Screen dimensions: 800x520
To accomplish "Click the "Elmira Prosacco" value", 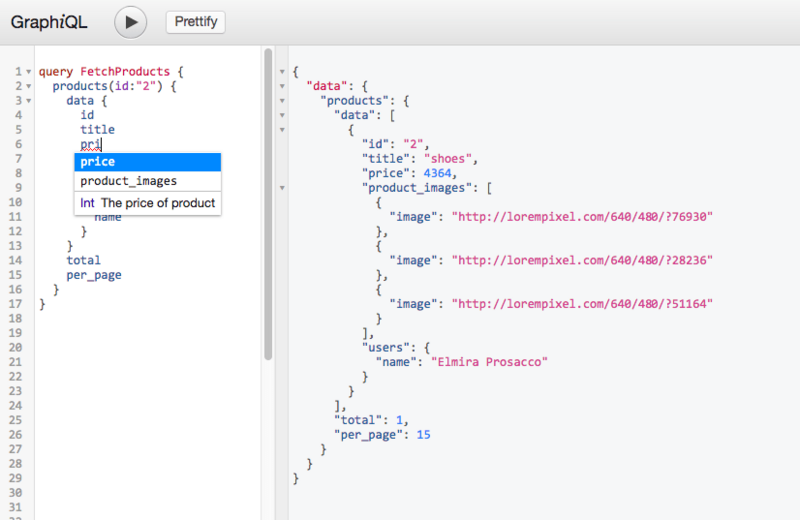I will (489, 362).
